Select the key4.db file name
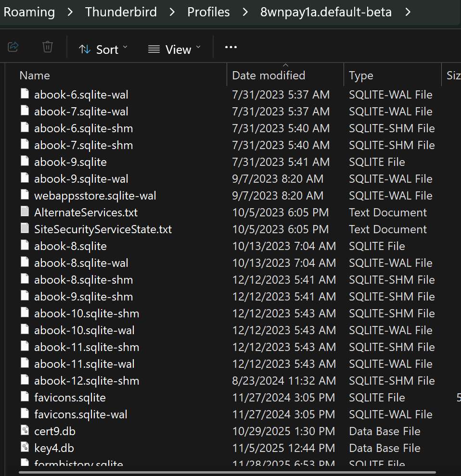The height and width of the screenshot is (476, 461). click(54, 448)
